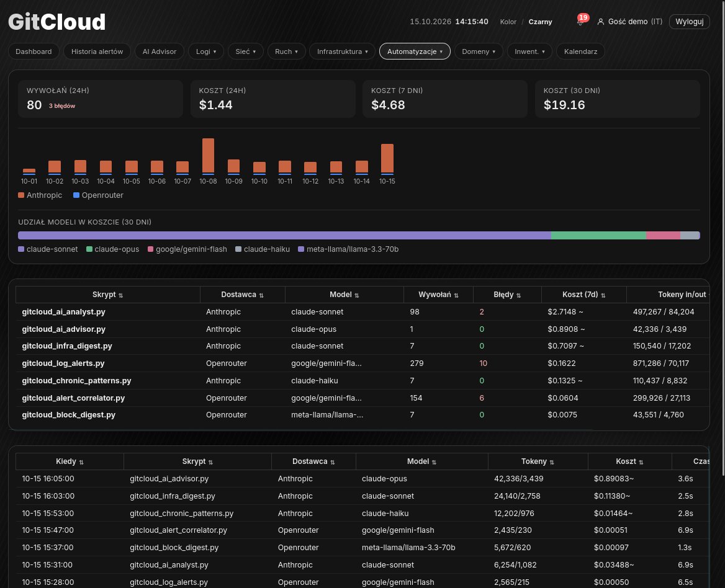Sort the calls log by Skrypt sort icon
725x588 pixels.
click(210, 462)
